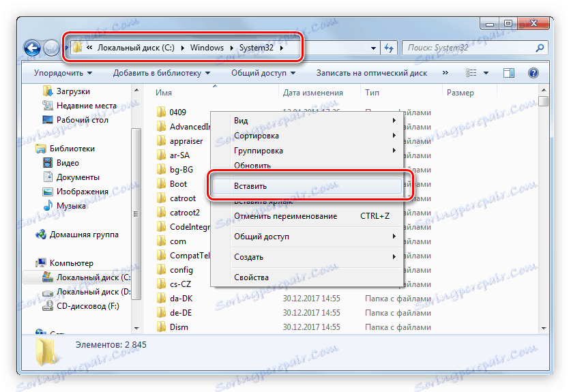Choose Обновить in context menu

(306, 165)
